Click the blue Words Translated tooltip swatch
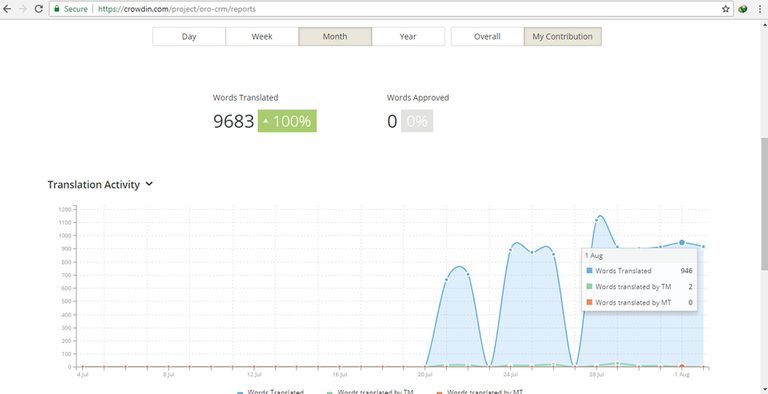The image size is (768, 394). click(589, 271)
